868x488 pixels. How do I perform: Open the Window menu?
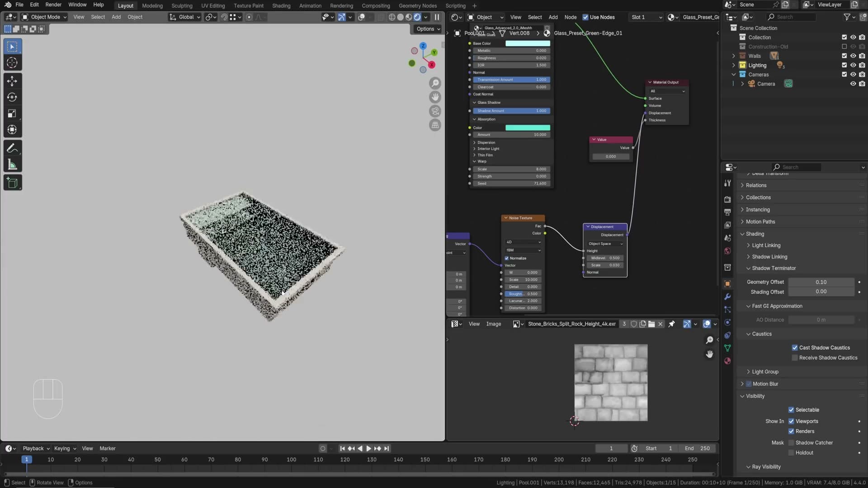pyautogui.click(x=77, y=5)
